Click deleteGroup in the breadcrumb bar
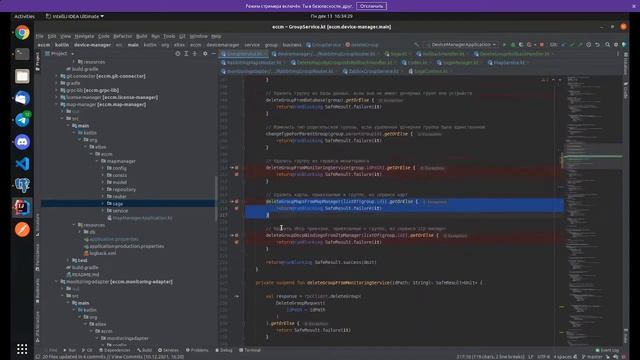The width and height of the screenshot is (640, 360). (362, 45)
